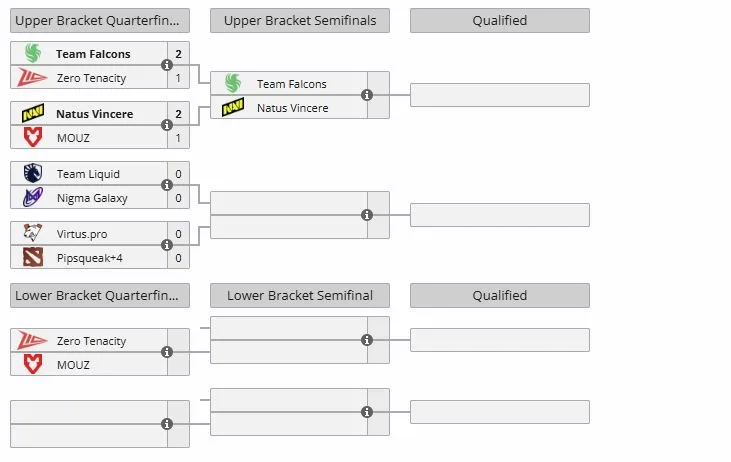731x462 pixels.
Task: Open info icon for Natus Vincere vs MOUZ match
Action: point(167,125)
